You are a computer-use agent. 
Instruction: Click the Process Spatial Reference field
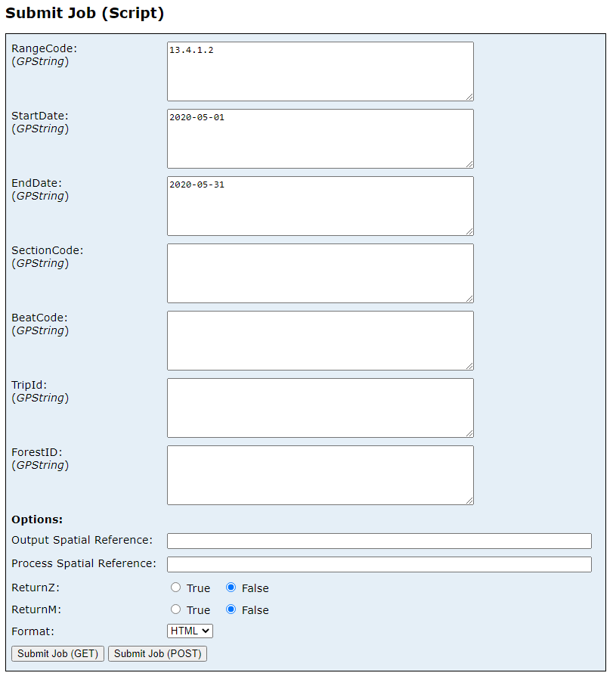click(x=378, y=563)
